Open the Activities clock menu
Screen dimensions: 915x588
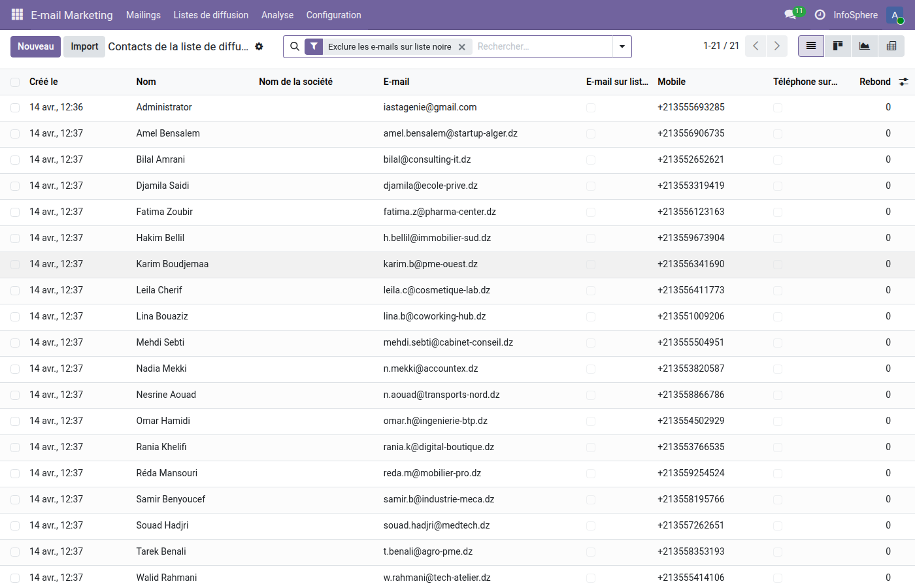pyautogui.click(x=820, y=14)
